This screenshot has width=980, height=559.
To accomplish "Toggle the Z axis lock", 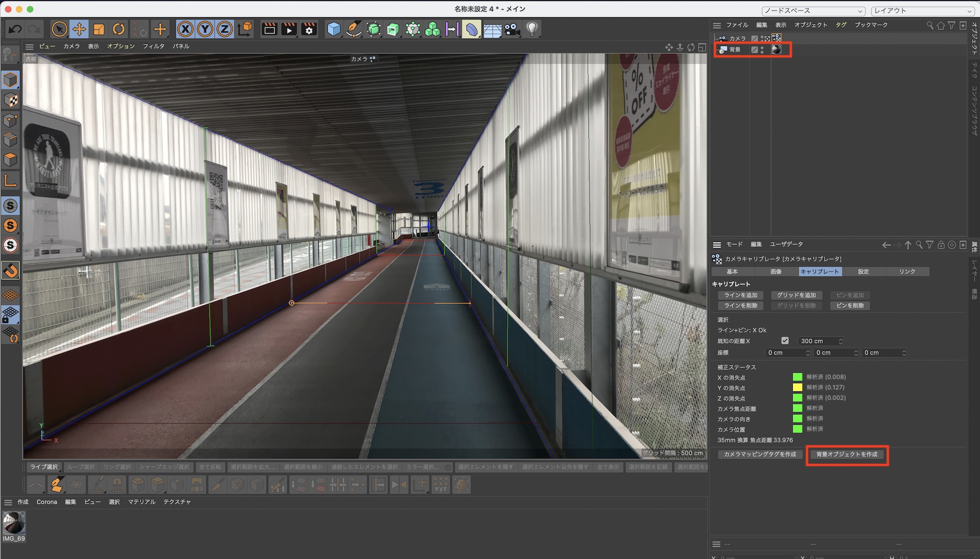I will [x=224, y=29].
